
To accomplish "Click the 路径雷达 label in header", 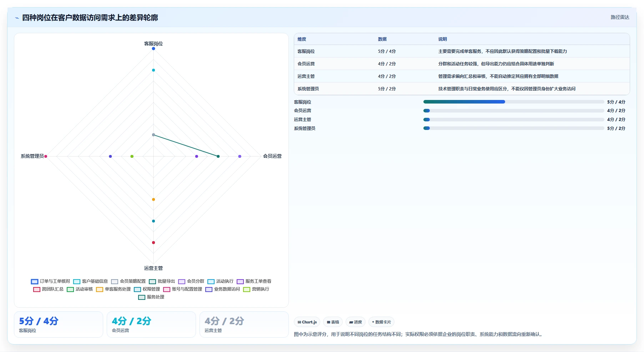I will (x=620, y=17).
